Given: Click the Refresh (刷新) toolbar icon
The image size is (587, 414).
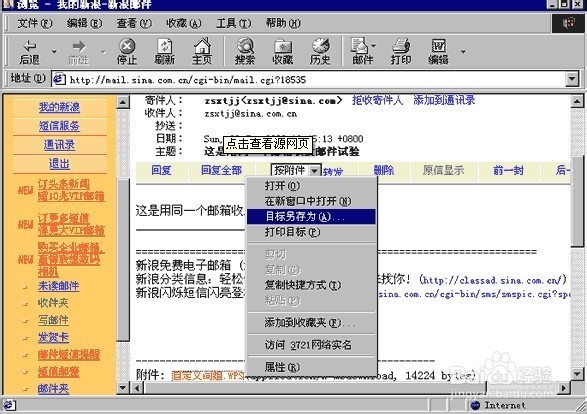Looking at the screenshot, I should 165,51.
